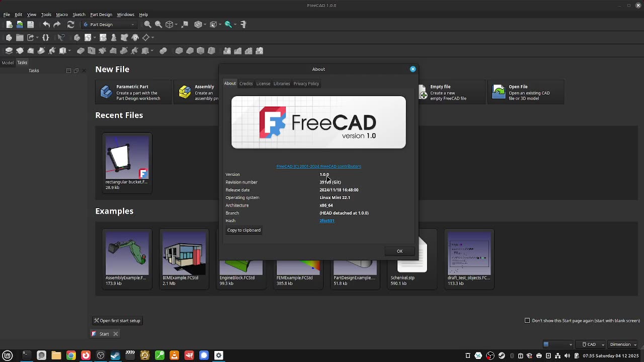Open the Sketch menu
The image size is (644, 362).
79,15
